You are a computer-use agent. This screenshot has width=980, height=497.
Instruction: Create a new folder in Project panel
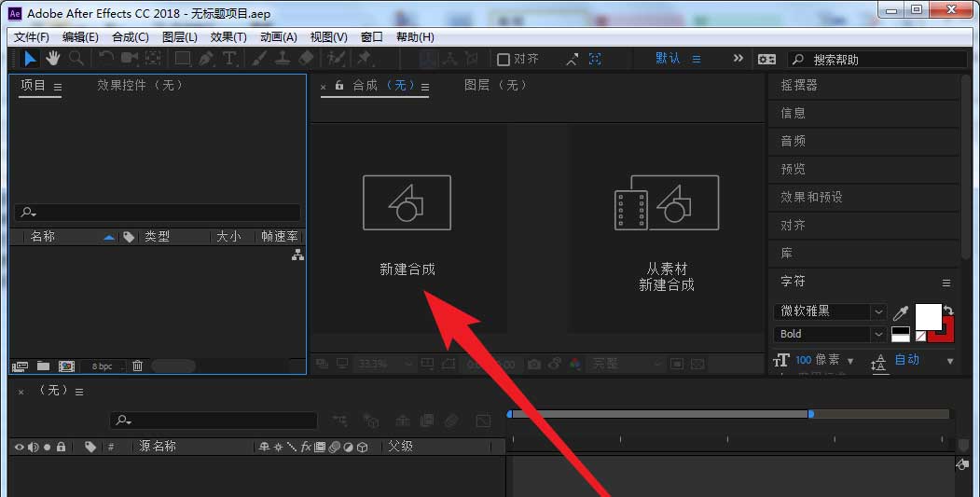click(43, 366)
